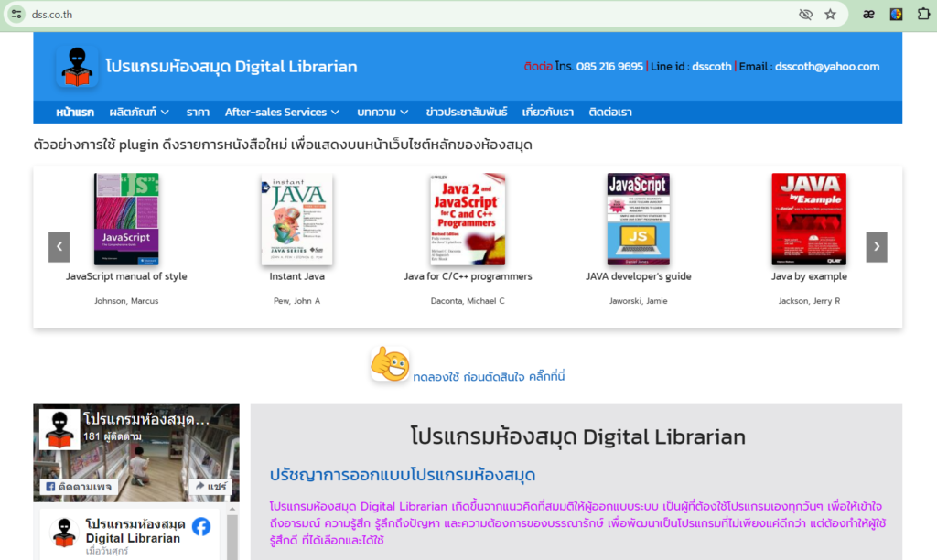Viewport: 937px width, 560px height.
Task: Open the browser extensions puzzle icon
Action: (924, 14)
